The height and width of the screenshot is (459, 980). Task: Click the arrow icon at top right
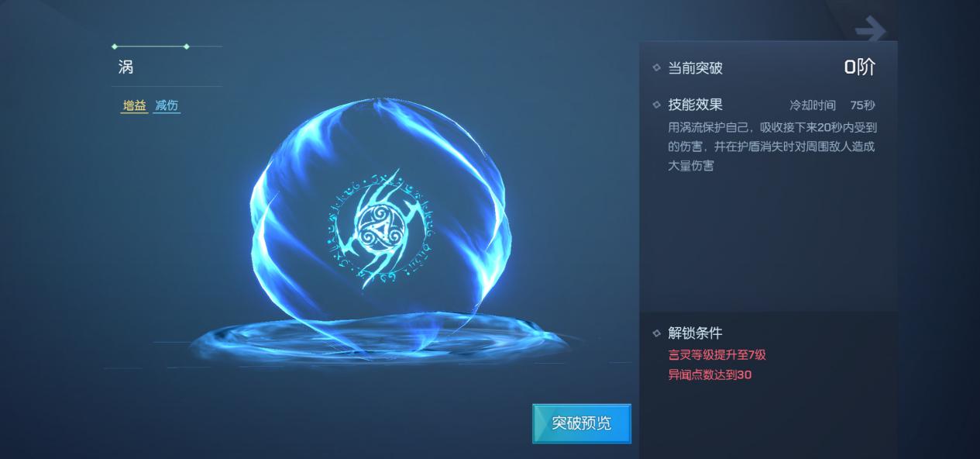pos(870,31)
